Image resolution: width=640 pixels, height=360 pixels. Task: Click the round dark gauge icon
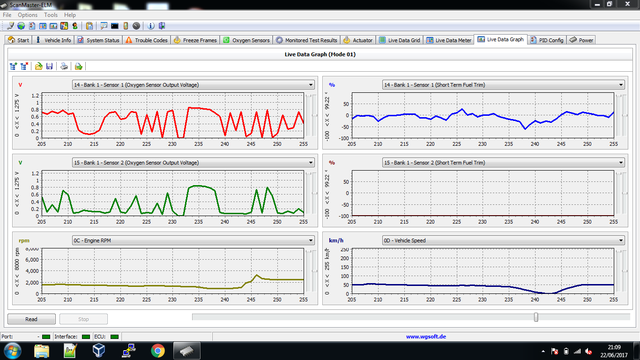point(136,26)
